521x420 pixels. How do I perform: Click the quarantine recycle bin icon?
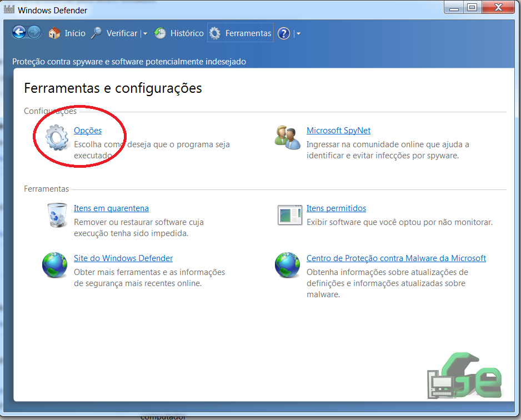pyautogui.click(x=57, y=215)
